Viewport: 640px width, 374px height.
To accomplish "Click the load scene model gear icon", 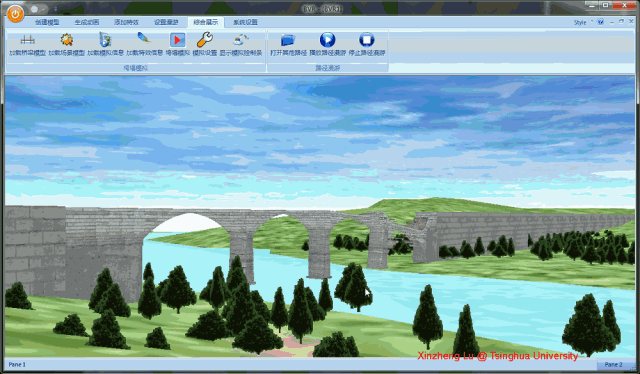I will pos(67,40).
